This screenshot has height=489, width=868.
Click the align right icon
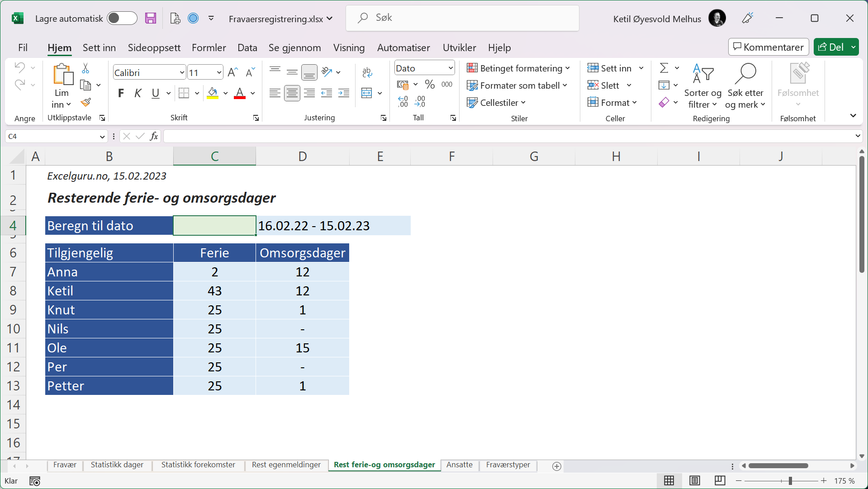tap(309, 93)
